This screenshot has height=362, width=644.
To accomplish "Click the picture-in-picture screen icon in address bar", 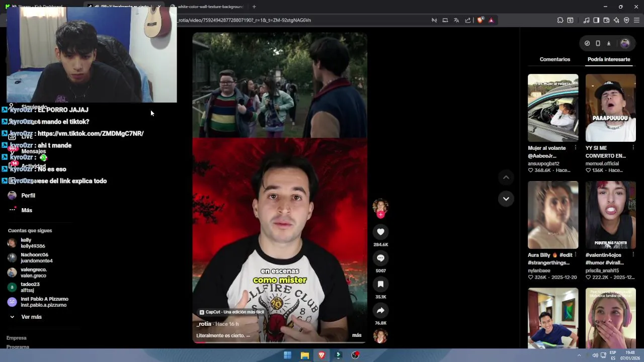I will (x=445, y=20).
